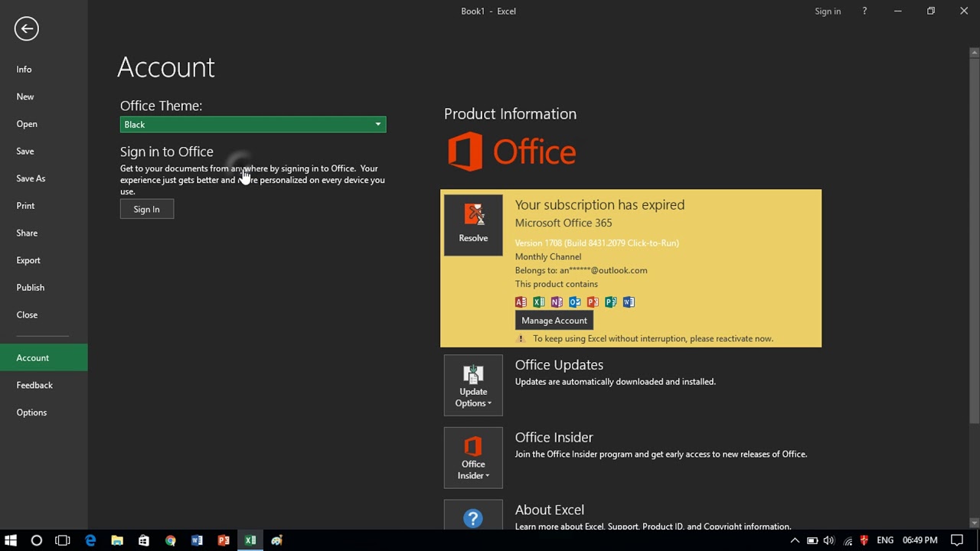Launch Google Chrome from taskbar
This screenshot has height=551, width=980.
pos(170,541)
